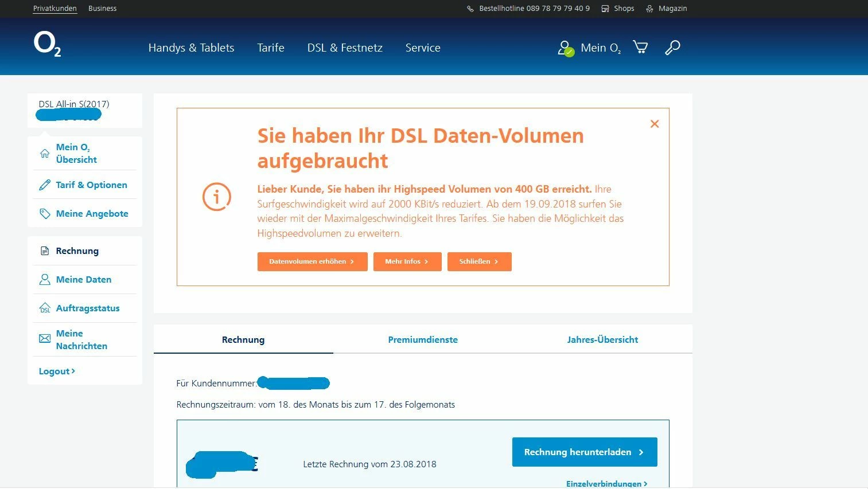868x489 pixels.
Task: Open Meine Nachrichten in sidebar
Action: pyautogui.click(x=81, y=339)
